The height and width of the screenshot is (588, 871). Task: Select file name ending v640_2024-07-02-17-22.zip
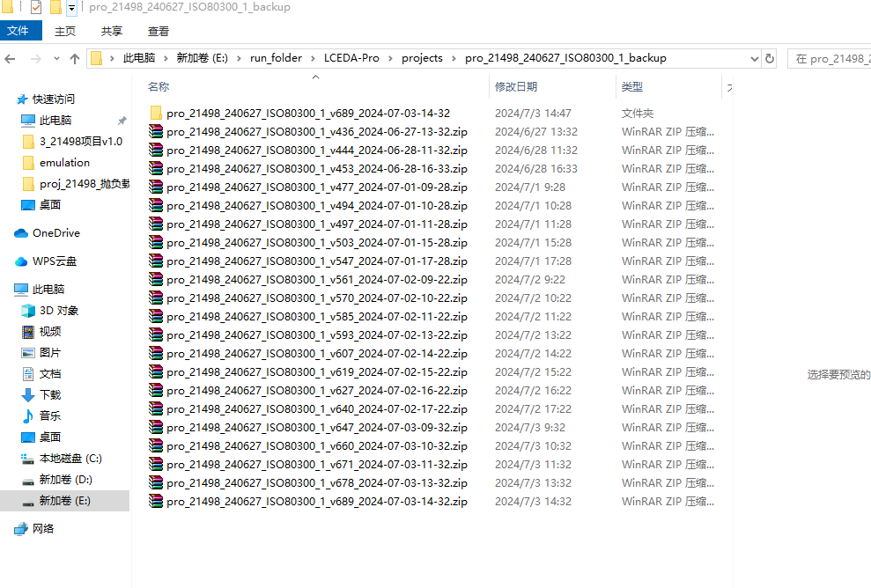point(317,409)
